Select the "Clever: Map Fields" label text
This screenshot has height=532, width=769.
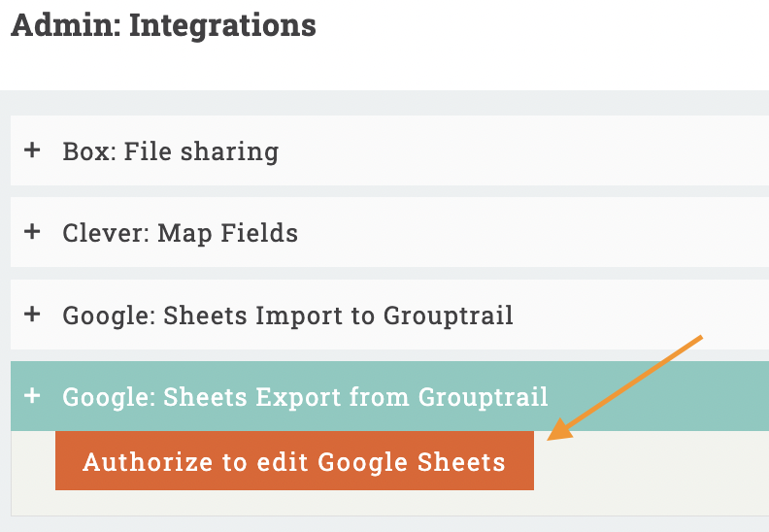tap(181, 233)
